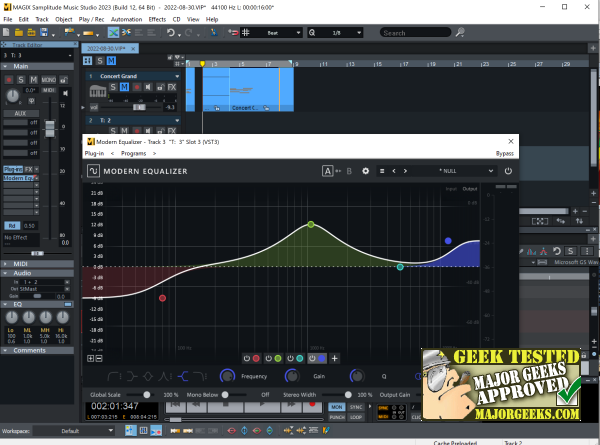Toggle the green EQ band power
This screenshot has height=445, width=600.
[x=269, y=359]
